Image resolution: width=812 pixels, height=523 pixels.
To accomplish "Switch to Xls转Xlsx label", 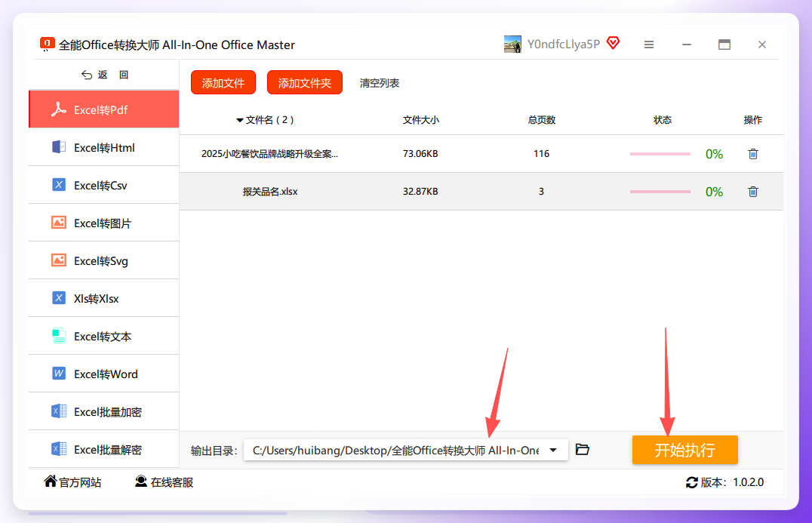I will pyautogui.click(x=97, y=299).
